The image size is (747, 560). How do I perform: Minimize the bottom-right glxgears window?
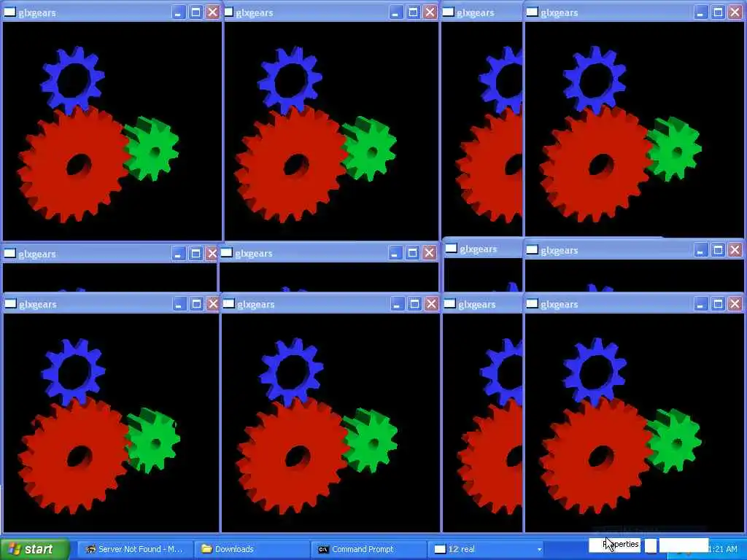(701, 304)
